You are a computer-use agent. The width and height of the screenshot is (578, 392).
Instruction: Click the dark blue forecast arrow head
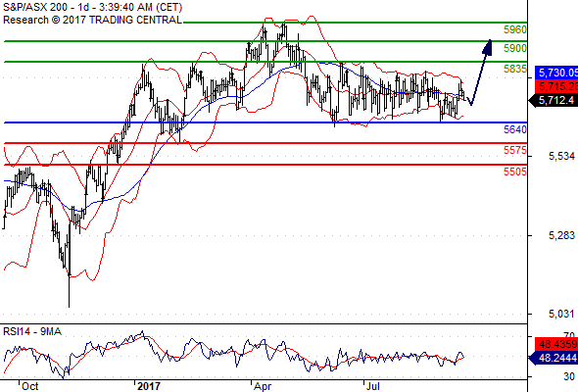(x=488, y=47)
